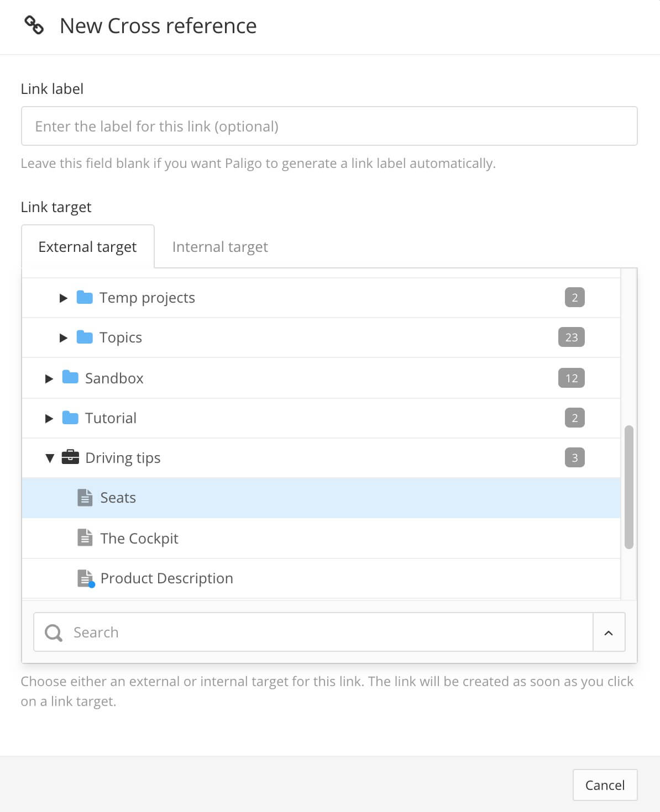Click the Product Description document icon
The width and height of the screenshot is (660, 812).
85,578
